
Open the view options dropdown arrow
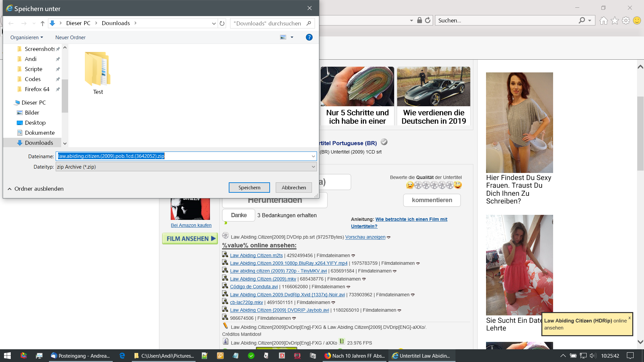292,37
